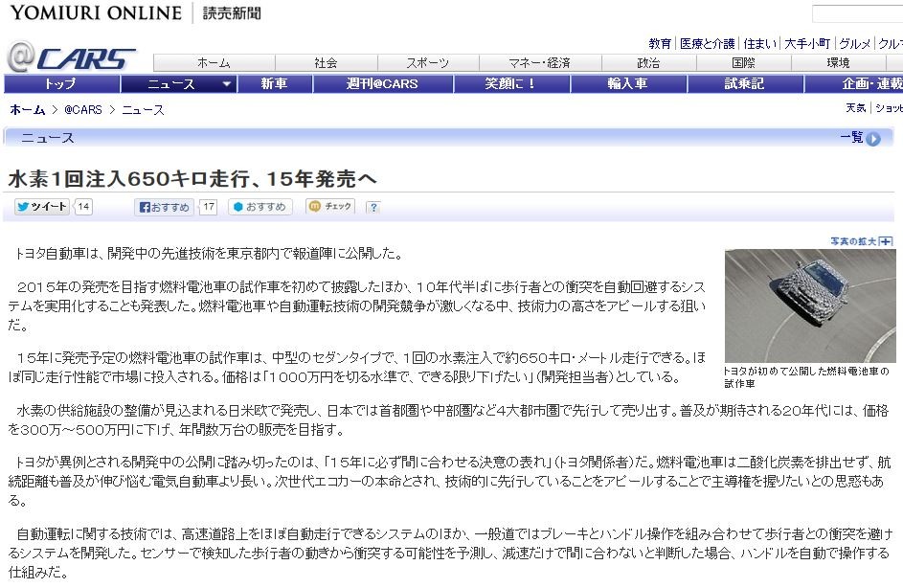903x588 pixels.
Task: Click the photo caption トヨタが初めて公開した燃料電池車
Action: pyautogui.click(x=806, y=377)
